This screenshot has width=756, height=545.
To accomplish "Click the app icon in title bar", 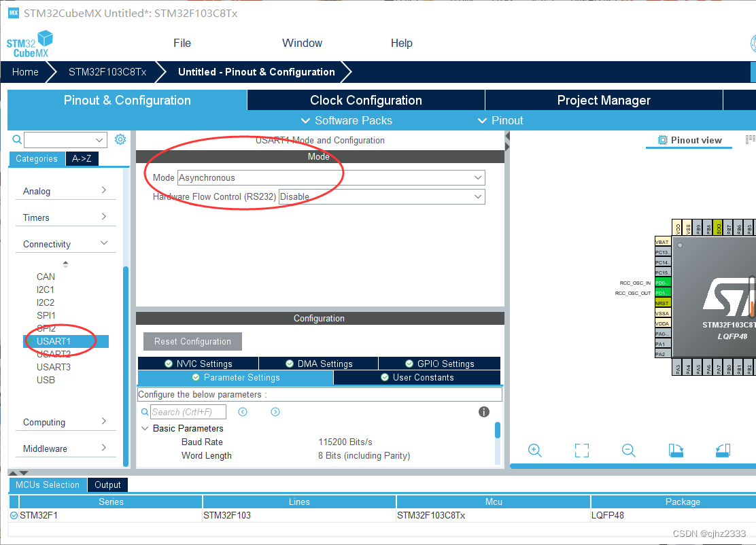I will tap(14, 13).
